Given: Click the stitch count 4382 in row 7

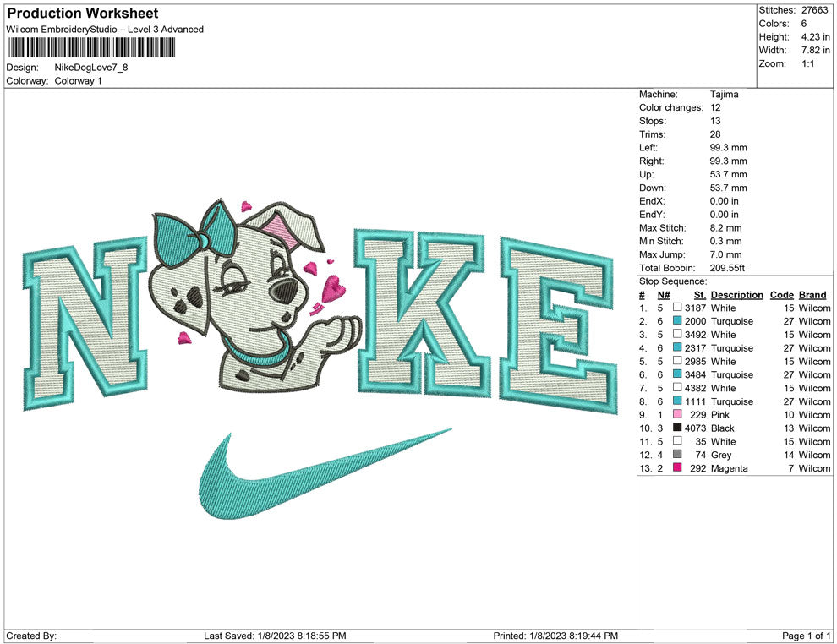Looking at the screenshot, I should [x=695, y=387].
